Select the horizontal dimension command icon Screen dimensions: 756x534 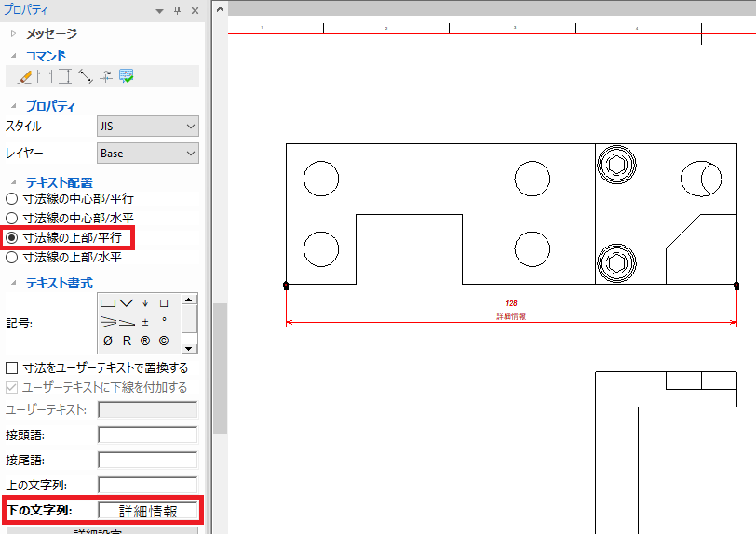click(x=45, y=76)
